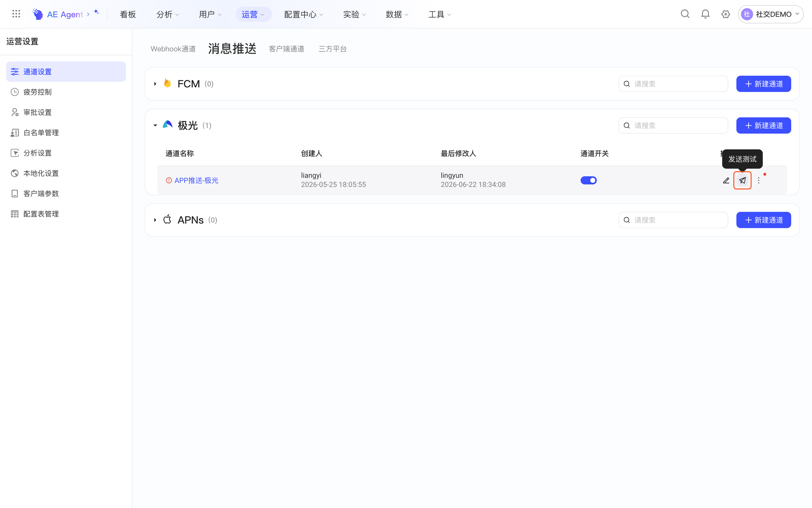Open the 社交DEMO project dropdown

tap(771, 14)
